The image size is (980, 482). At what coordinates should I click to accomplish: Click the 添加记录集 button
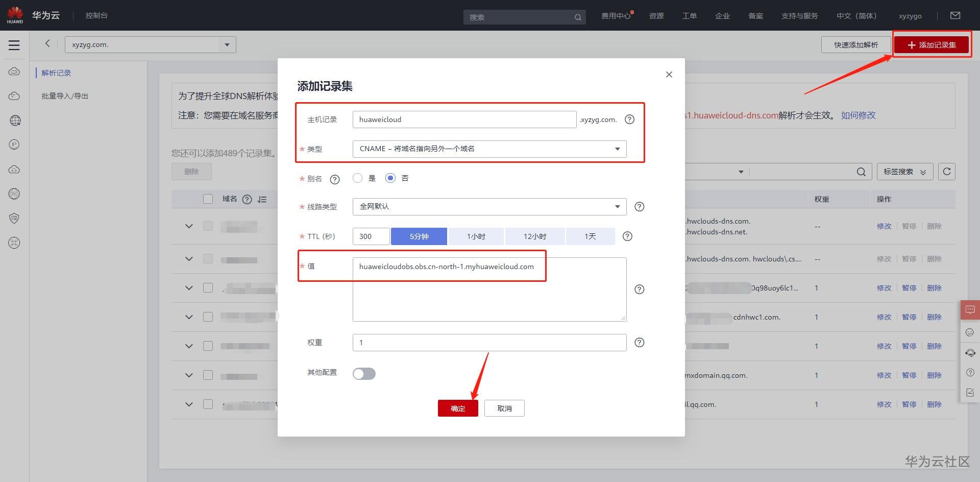(x=932, y=45)
